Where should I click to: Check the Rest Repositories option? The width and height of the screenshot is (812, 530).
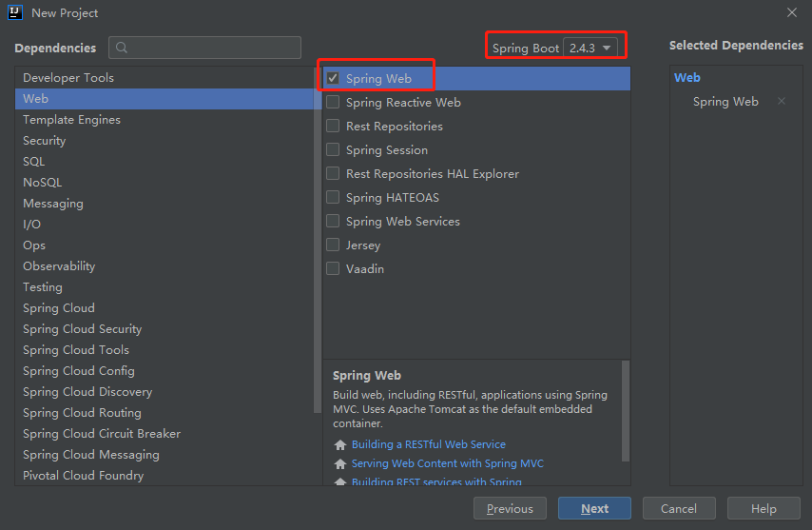333,126
